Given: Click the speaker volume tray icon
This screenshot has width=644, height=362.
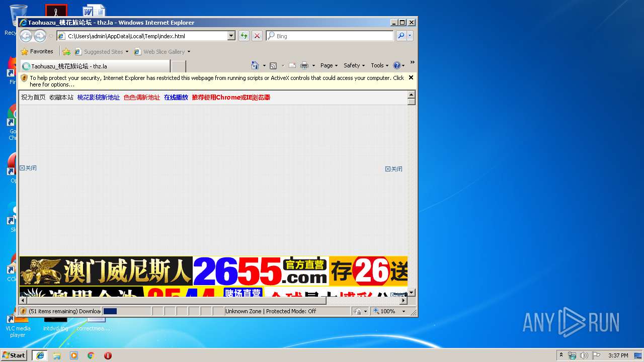Looking at the screenshot, I should click(x=584, y=355).
